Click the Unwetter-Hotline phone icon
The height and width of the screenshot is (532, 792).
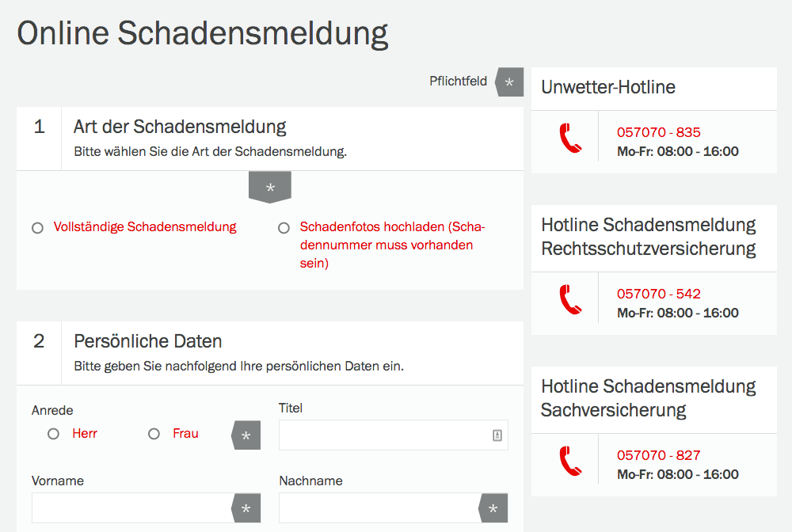pos(570,138)
